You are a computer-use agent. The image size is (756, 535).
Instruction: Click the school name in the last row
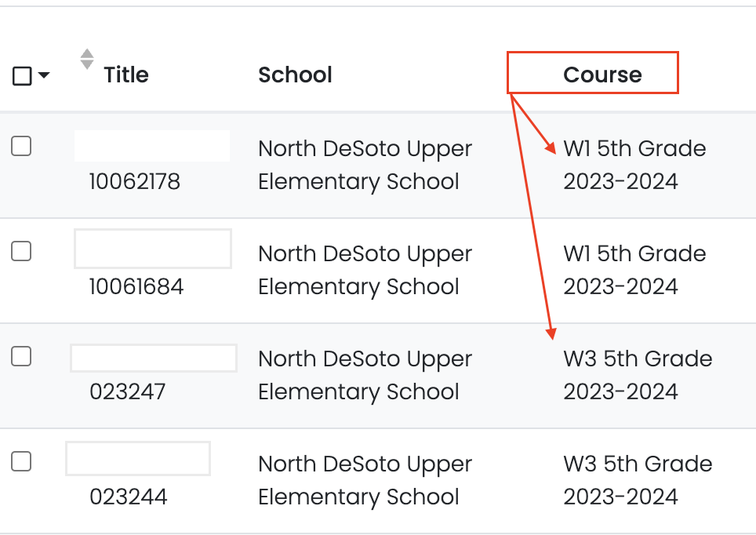[x=365, y=480]
